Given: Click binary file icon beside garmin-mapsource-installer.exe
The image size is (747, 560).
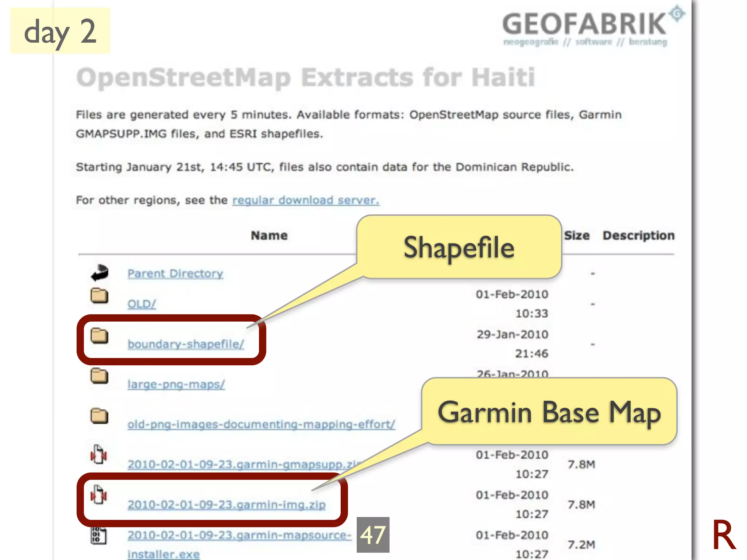Looking at the screenshot, I should [x=98, y=536].
